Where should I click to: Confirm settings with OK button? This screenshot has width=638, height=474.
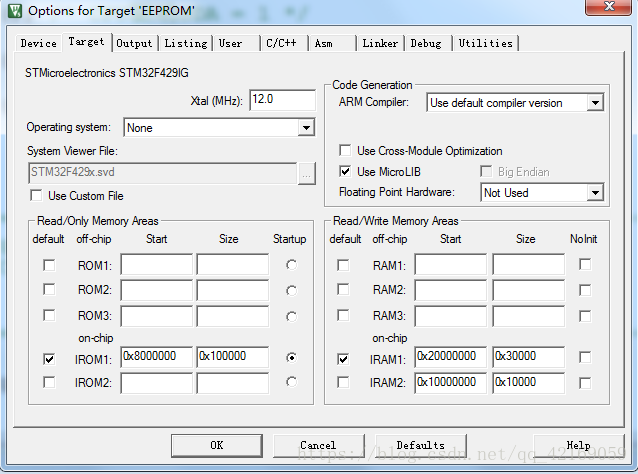pyautogui.click(x=217, y=446)
